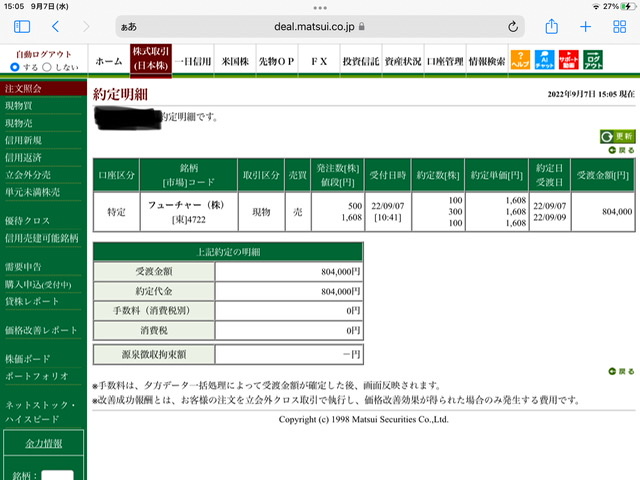Show tab overview grid icon
The height and width of the screenshot is (480, 640).
(x=619, y=27)
